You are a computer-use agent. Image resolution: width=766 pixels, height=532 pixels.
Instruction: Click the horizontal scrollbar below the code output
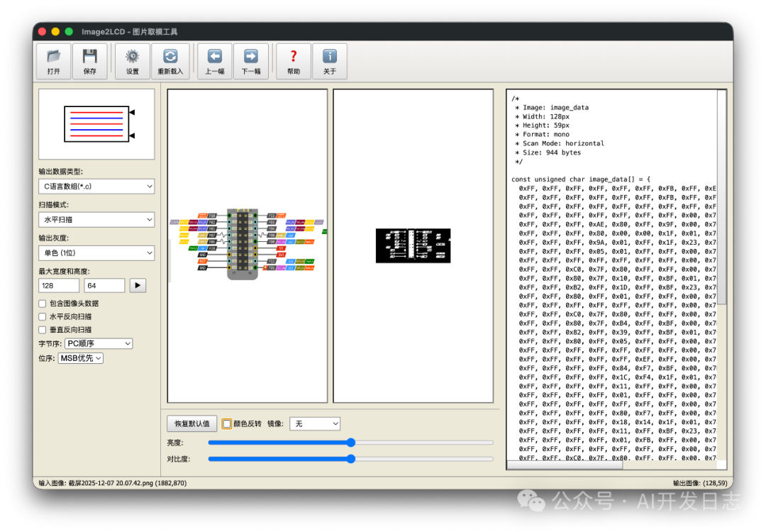[x=565, y=465]
